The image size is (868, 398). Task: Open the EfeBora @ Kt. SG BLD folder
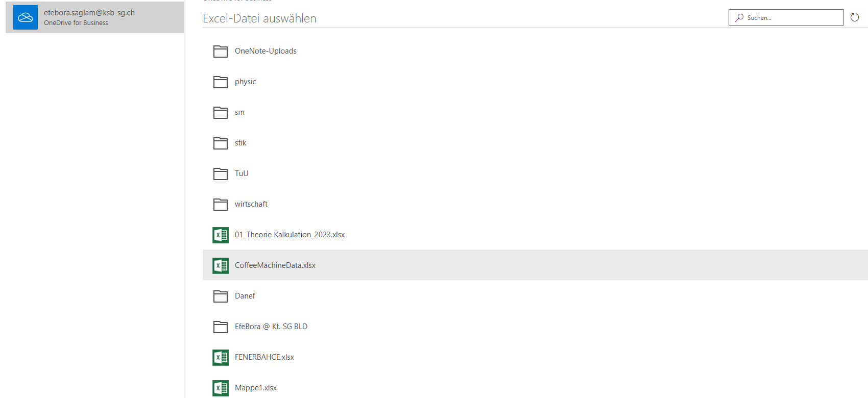tap(271, 327)
